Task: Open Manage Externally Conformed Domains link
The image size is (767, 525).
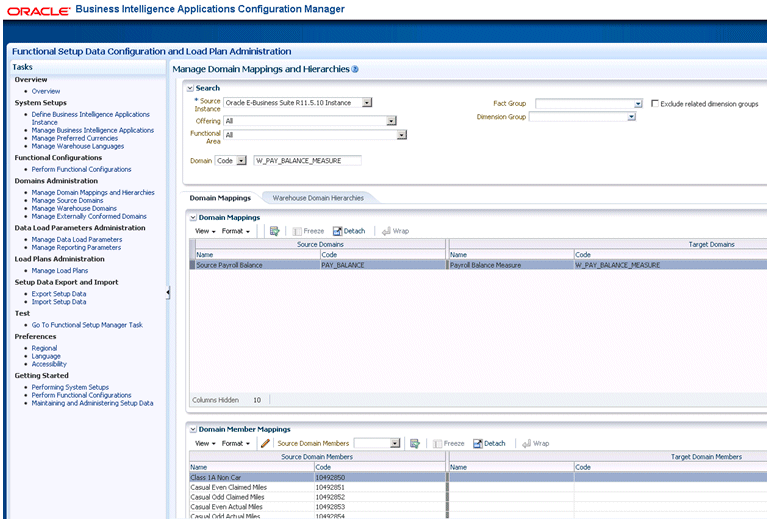Action: point(89,216)
